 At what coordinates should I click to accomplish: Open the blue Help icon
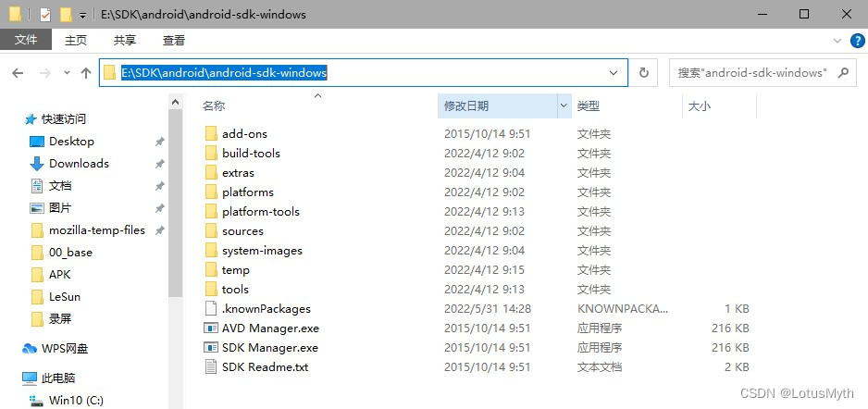tap(858, 41)
